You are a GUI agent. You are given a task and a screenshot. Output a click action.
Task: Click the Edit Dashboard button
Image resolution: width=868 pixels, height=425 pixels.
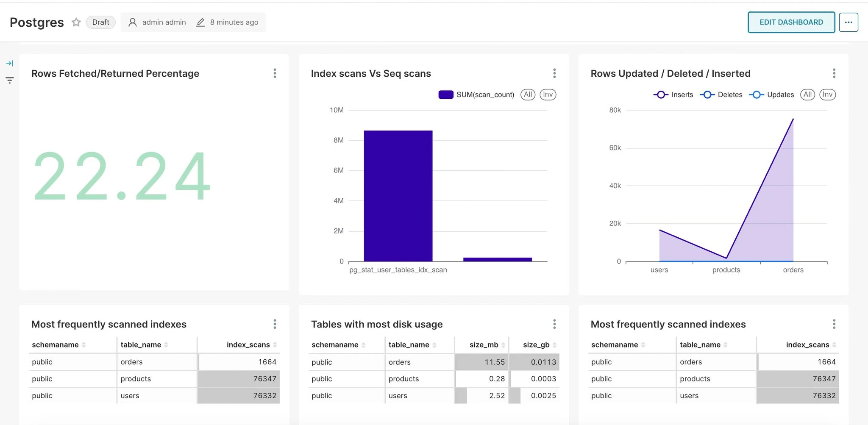pyautogui.click(x=791, y=22)
